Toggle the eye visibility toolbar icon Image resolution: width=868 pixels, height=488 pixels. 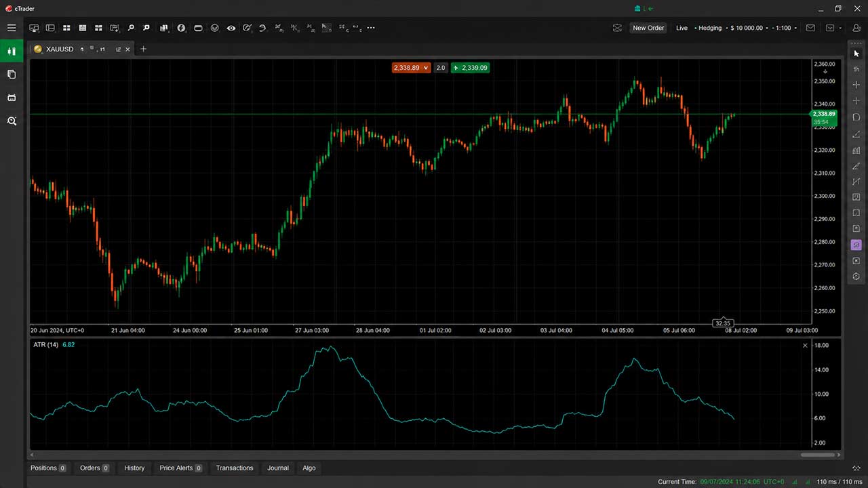click(231, 28)
